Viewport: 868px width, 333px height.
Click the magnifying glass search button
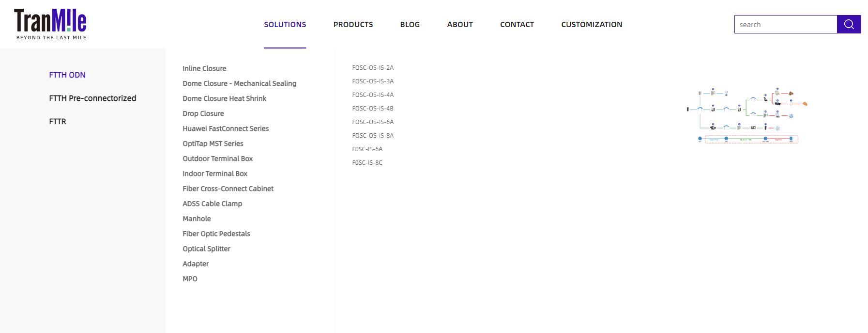tap(849, 24)
